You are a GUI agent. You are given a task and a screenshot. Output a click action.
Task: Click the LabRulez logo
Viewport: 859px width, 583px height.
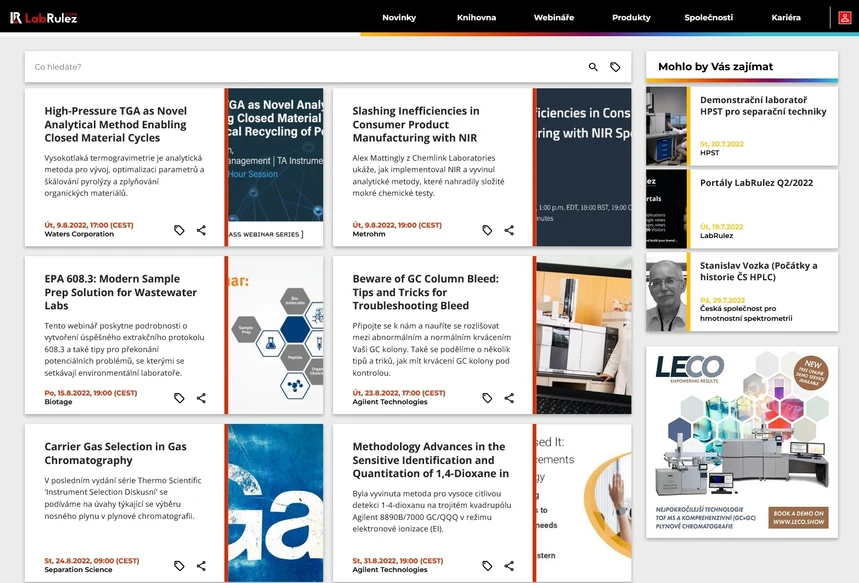(x=46, y=16)
